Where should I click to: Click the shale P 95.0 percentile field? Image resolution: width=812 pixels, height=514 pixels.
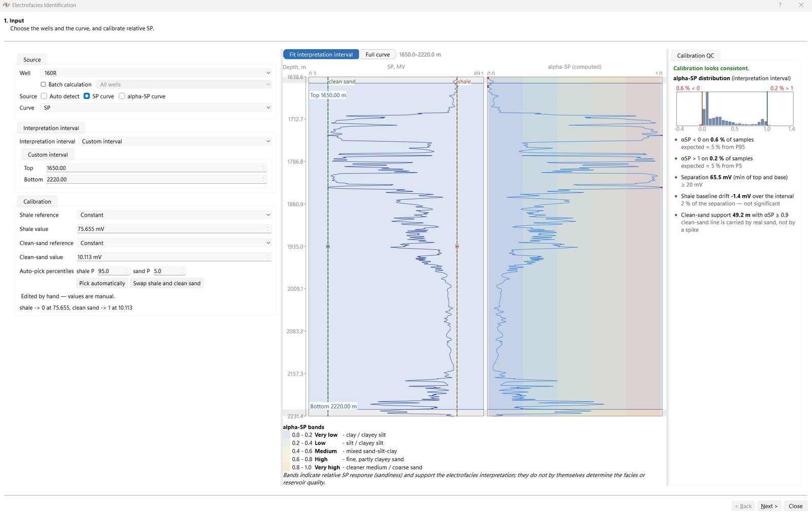point(113,271)
